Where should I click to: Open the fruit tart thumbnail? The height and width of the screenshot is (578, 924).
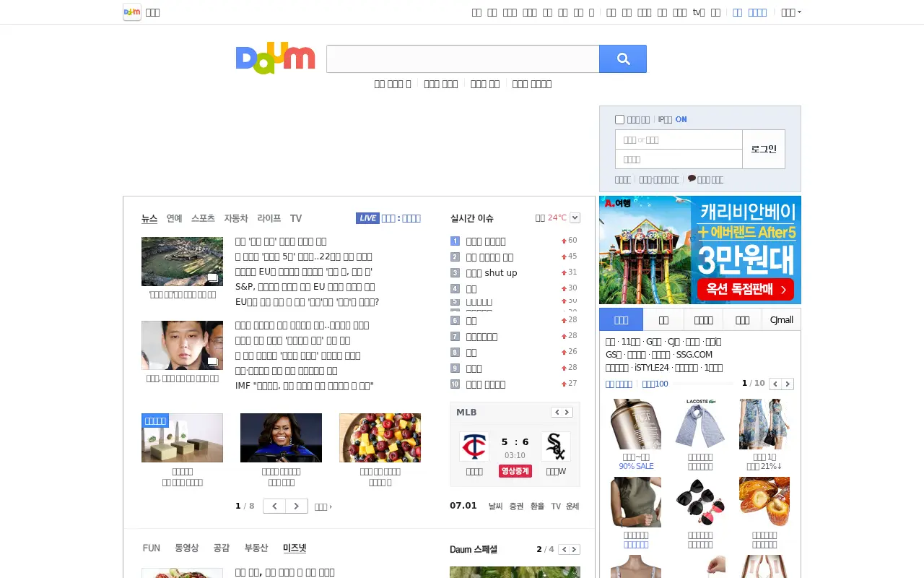point(380,438)
